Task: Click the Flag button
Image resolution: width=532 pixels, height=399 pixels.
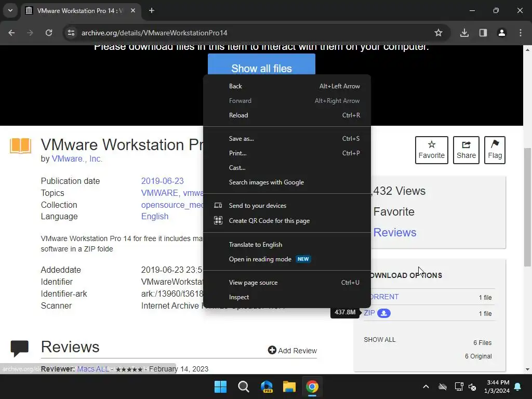Action: pyautogui.click(x=495, y=150)
